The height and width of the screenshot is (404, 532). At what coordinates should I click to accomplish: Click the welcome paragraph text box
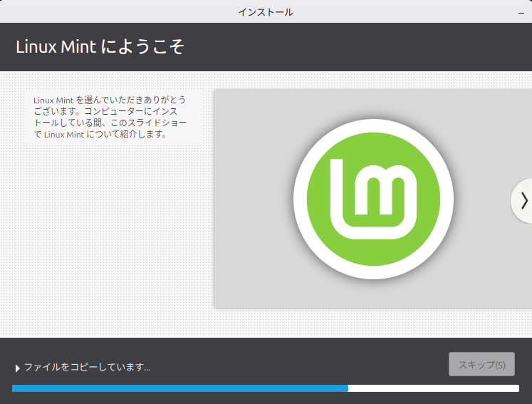coord(113,117)
